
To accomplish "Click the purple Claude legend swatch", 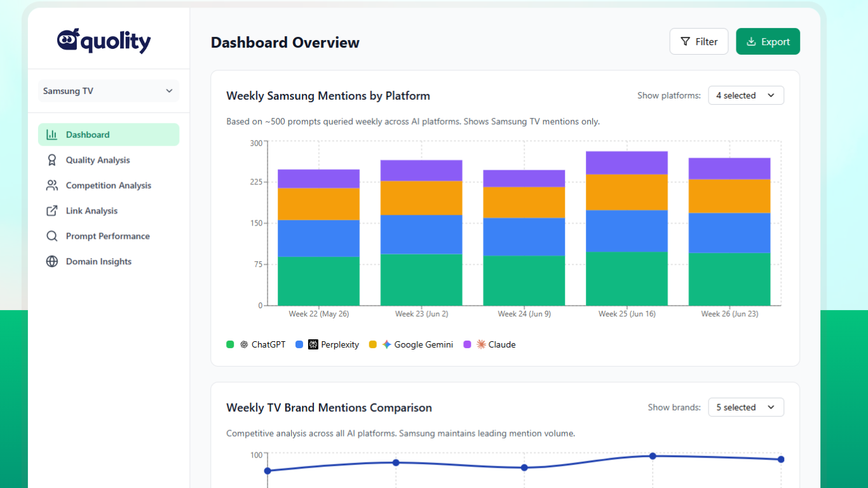I will (x=467, y=344).
